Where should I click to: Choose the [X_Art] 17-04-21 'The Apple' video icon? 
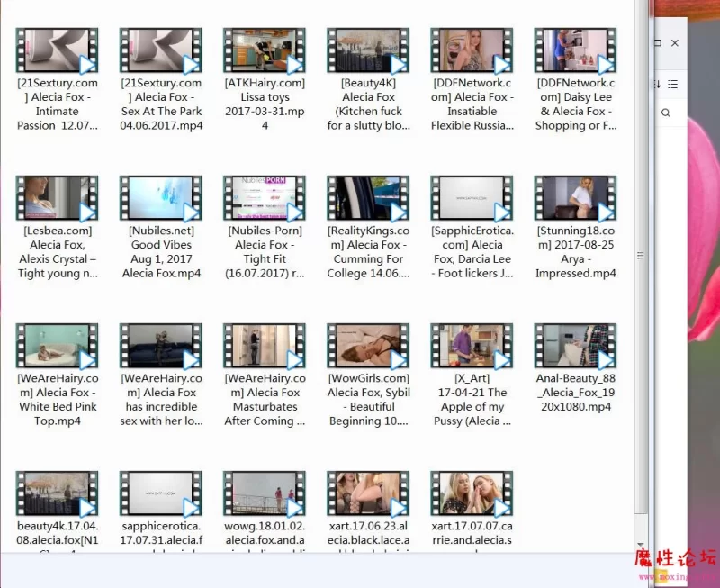click(x=472, y=346)
